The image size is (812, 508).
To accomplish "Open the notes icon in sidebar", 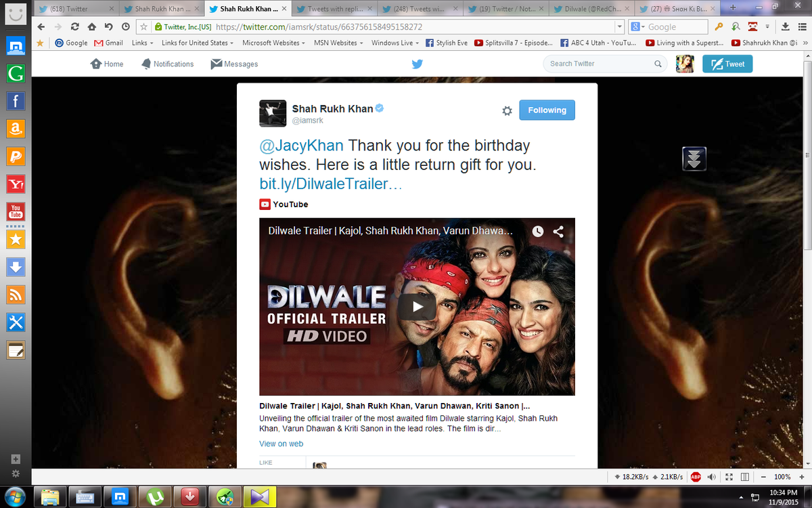I will pyautogui.click(x=16, y=350).
